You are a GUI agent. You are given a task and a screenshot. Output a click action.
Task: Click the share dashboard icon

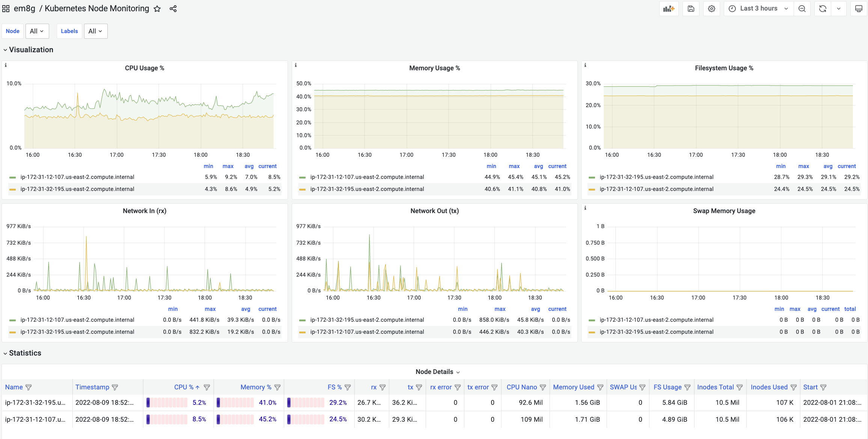click(173, 9)
